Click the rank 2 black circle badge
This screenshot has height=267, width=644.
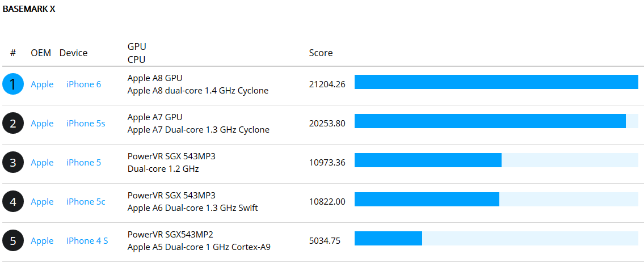point(12,124)
